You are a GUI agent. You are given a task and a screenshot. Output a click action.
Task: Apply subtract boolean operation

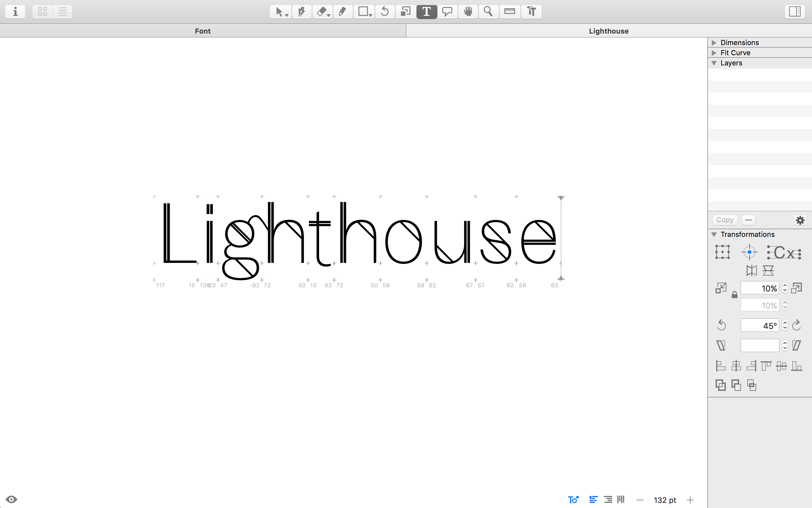click(x=736, y=385)
